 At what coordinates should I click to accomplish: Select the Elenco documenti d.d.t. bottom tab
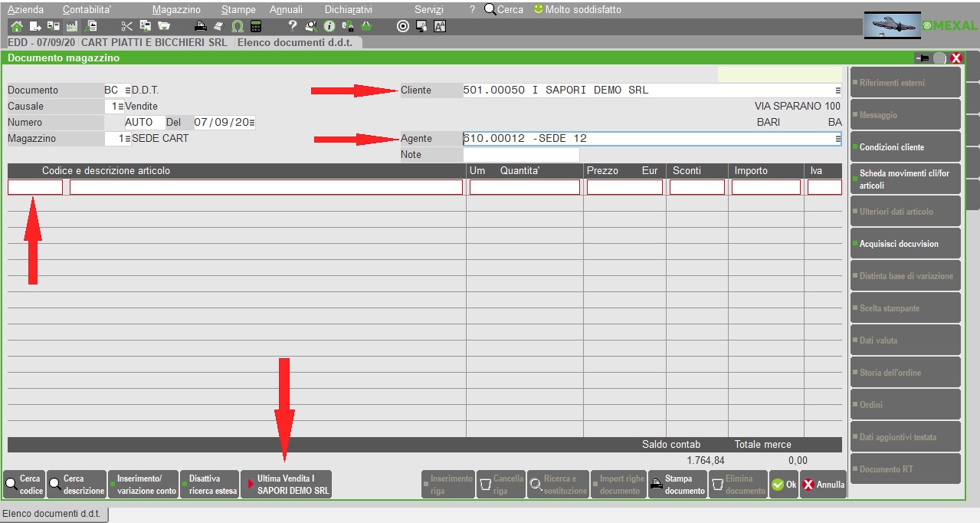point(54,513)
